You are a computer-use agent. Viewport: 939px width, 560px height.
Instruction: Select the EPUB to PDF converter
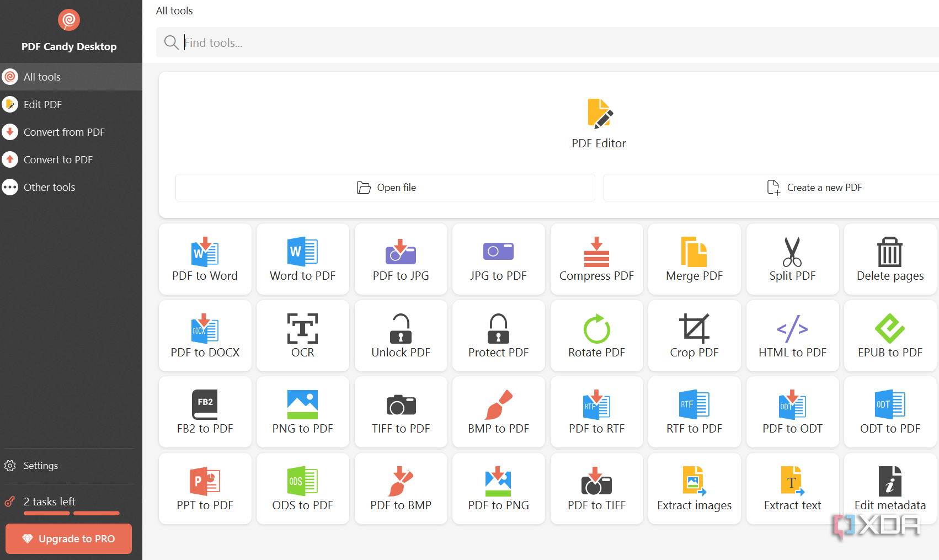pyautogui.click(x=890, y=335)
